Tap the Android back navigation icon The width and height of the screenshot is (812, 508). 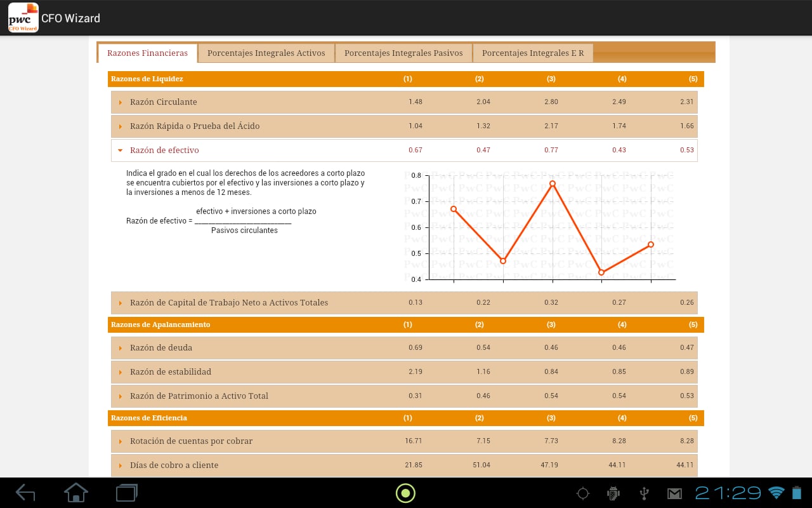pos(25,493)
